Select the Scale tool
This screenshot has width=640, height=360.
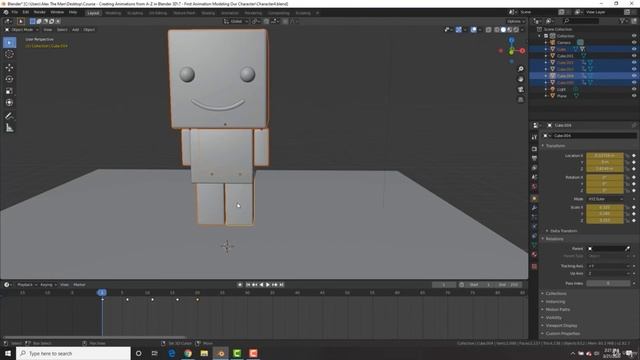pyautogui.click(x=9, y=91)
